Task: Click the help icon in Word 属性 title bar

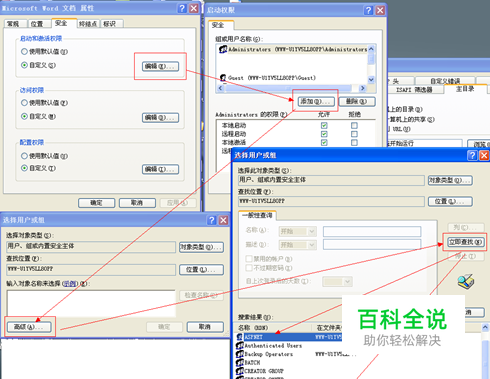Action: tap(182, 8)
